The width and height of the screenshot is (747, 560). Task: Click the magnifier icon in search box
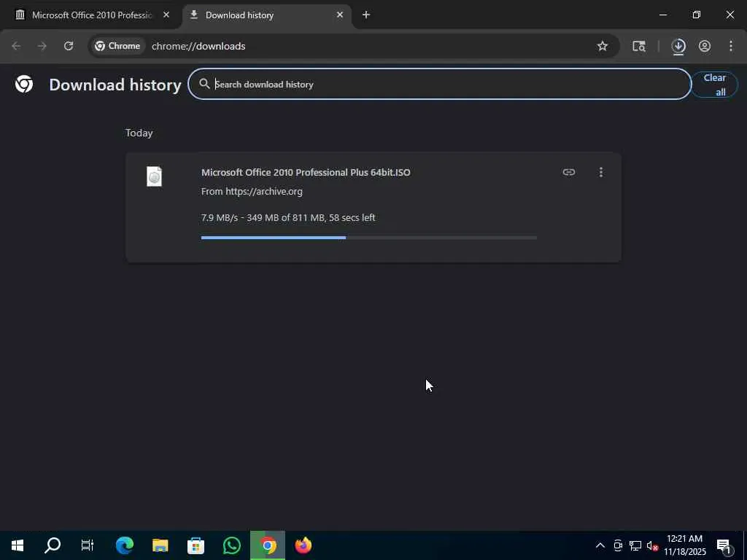[x=204, y=84]
